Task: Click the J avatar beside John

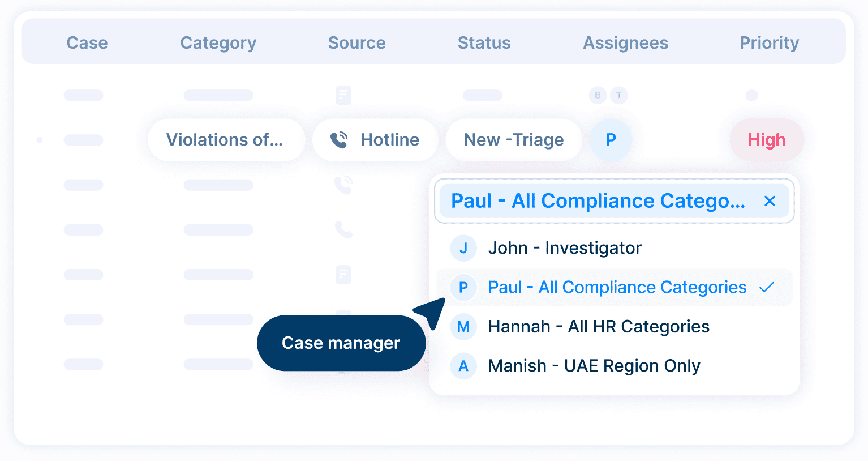Action: pyautogui.click(x=463, y=248)
